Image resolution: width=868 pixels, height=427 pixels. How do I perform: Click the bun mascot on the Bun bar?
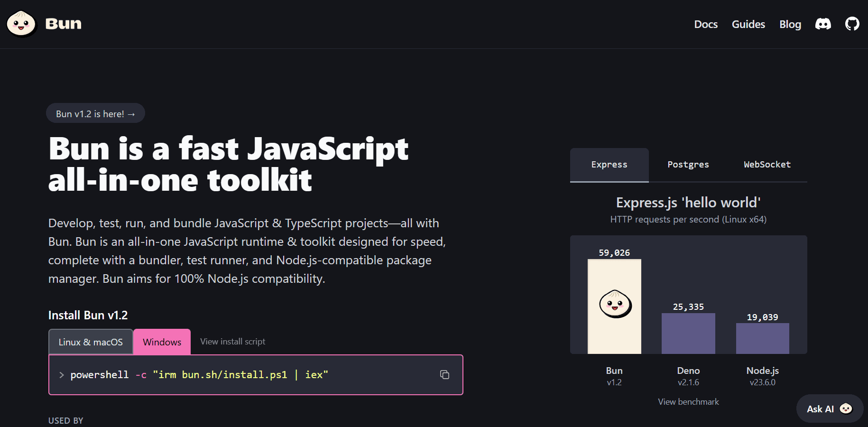[x=615, y=304]
